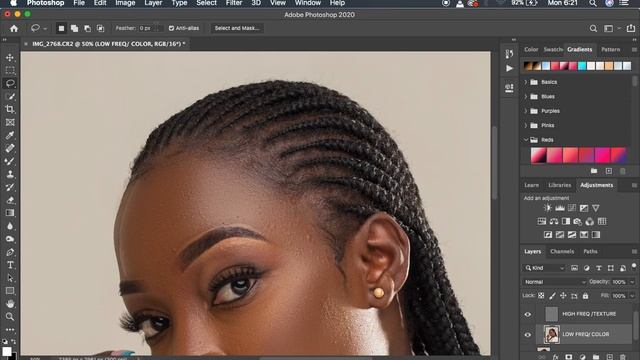The image size is (640, 360).
Task: Select the Hand tool
Action: coord(10,304)
